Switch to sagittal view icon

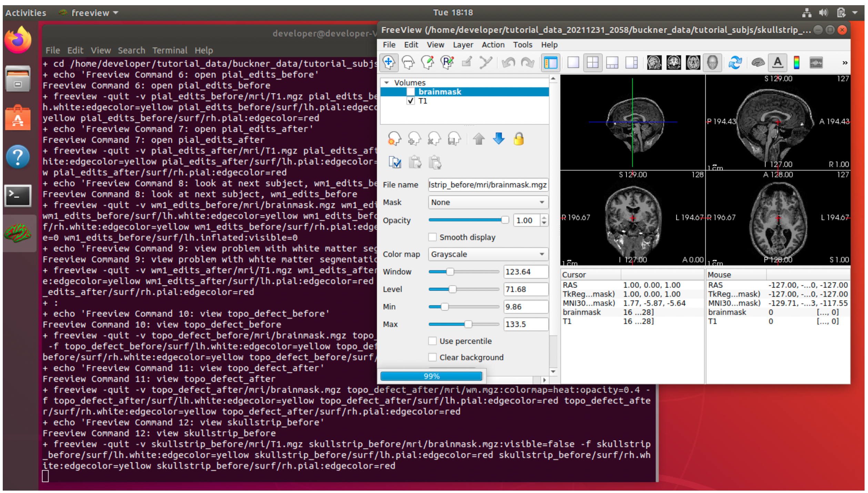(x=654, y=62)
